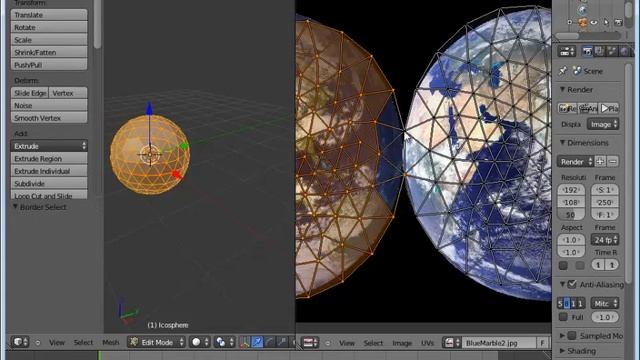Click the F fake user button
This screenshot has width=640, height=360.
[x=542, y=343]
